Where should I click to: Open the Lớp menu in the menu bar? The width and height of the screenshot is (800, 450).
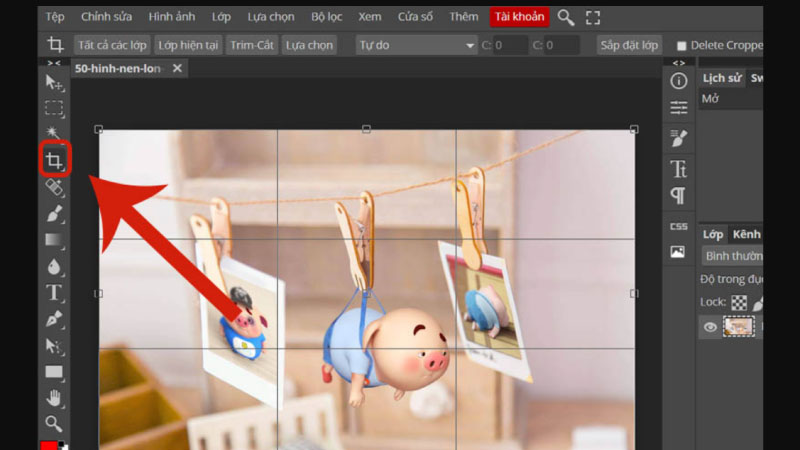pos(221,17)
